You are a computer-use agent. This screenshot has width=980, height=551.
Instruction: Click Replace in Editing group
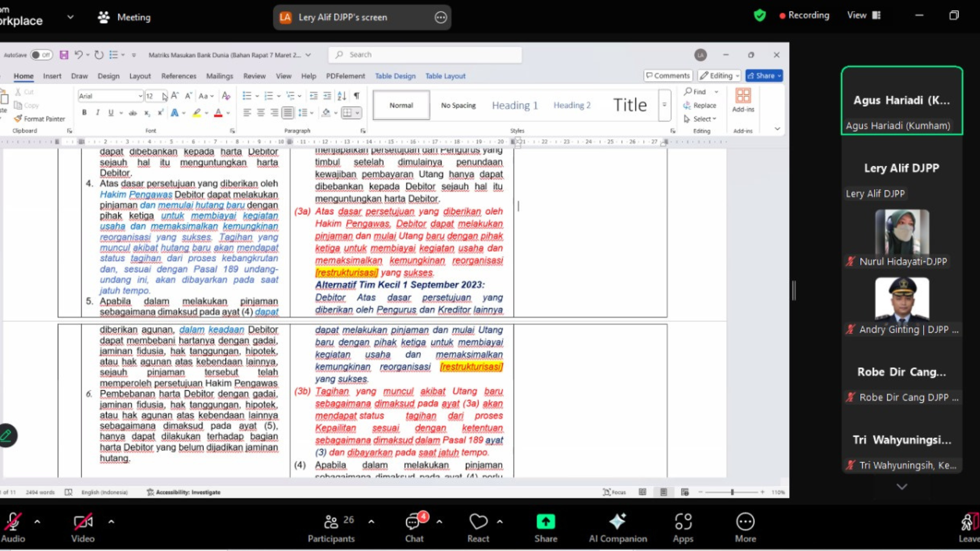pos(700,105)
